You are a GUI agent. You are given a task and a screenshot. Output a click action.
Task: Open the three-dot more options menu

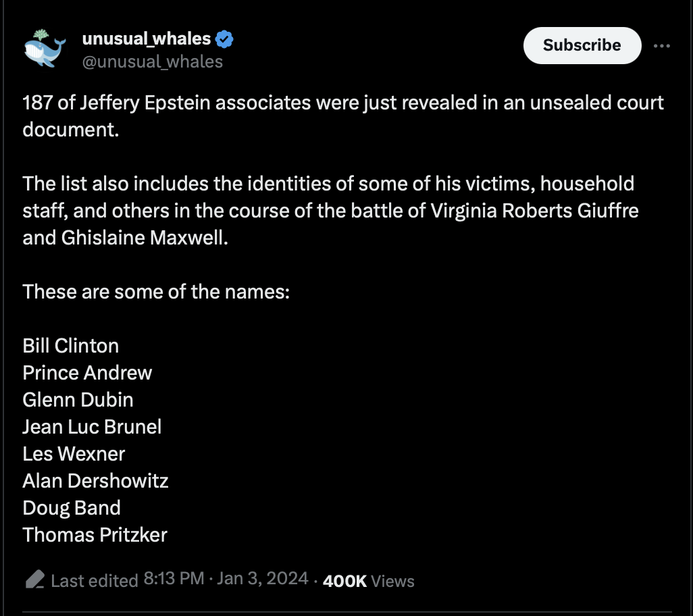point(662,46)
